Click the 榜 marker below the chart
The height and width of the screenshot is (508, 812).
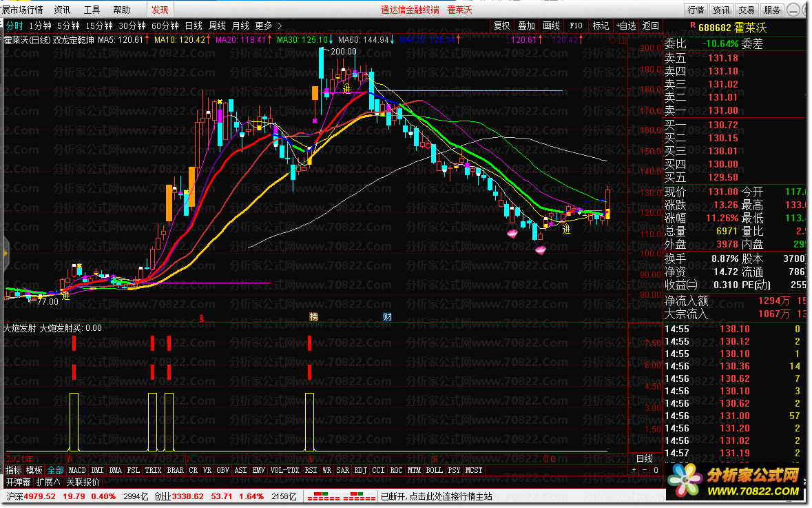(x=313, y=316)
